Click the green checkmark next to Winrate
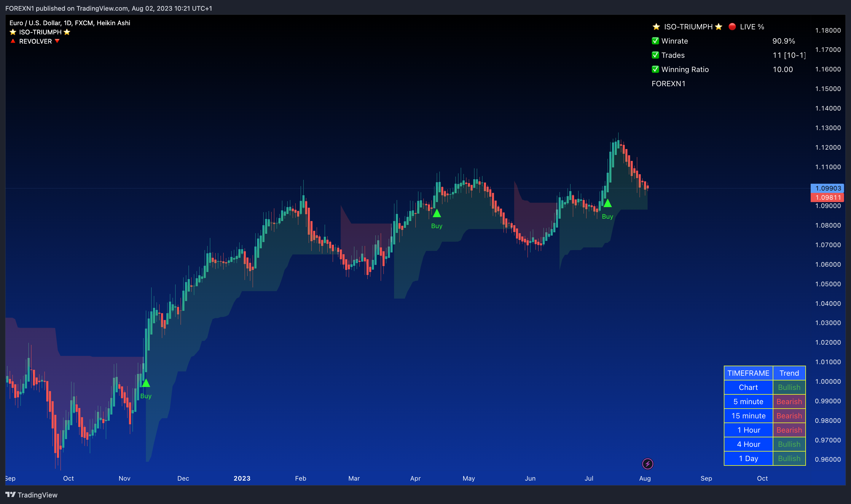 coord(656,41)
